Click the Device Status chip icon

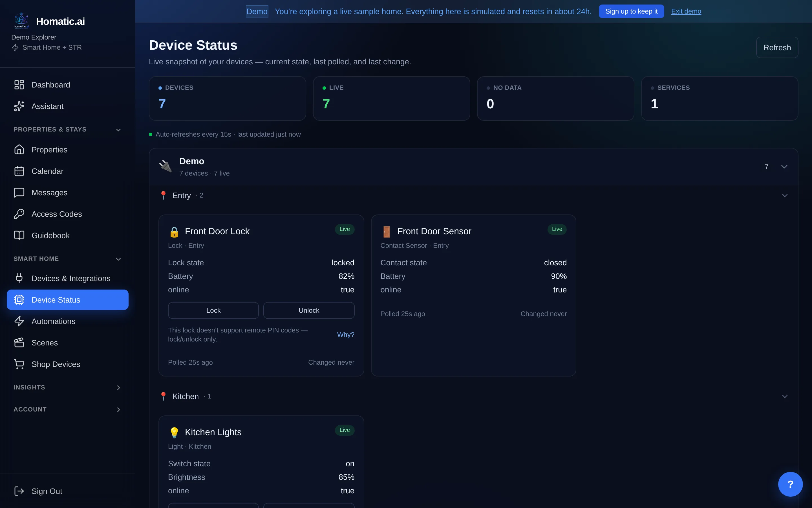19,300
